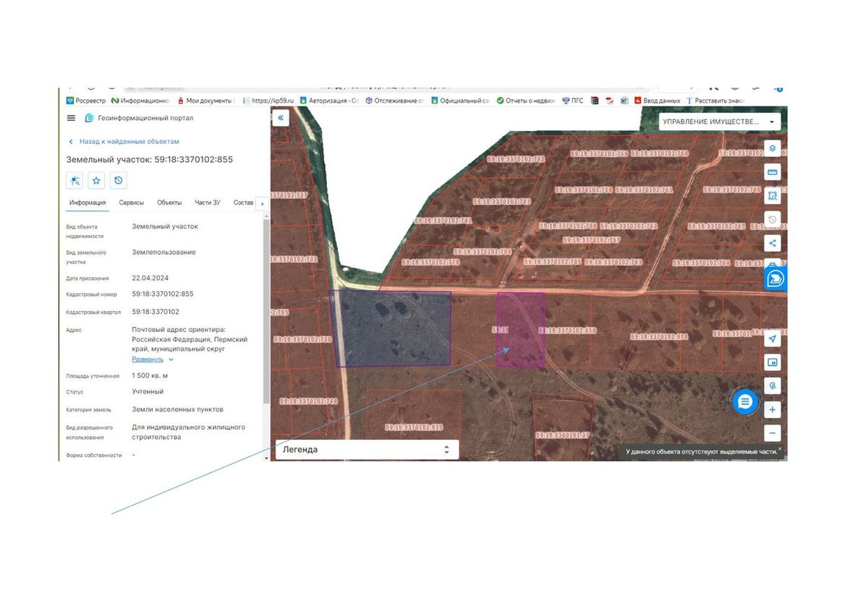Switch to the Состав tab
The width and height of the screenshot is (868, 614).
(x=244, y=202)
